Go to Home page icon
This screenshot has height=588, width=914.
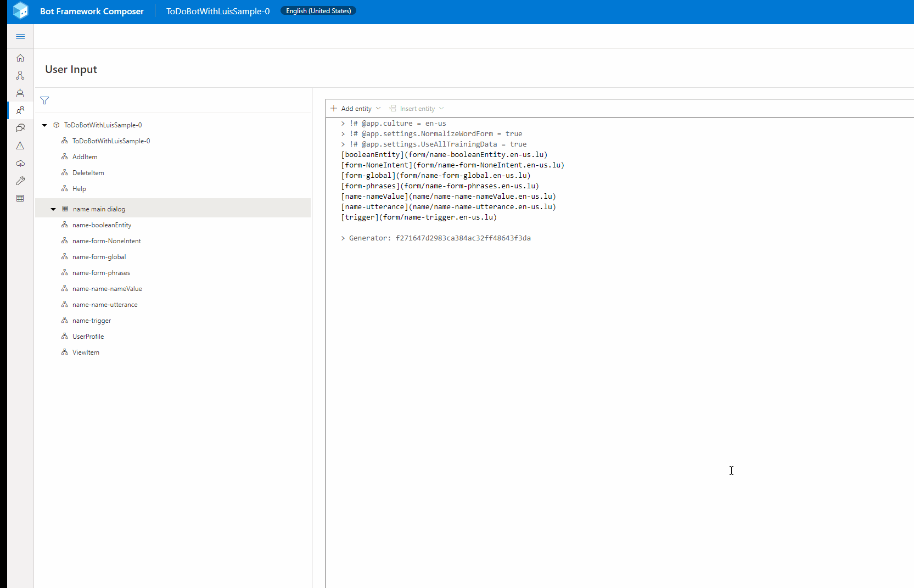click(20, 58)
